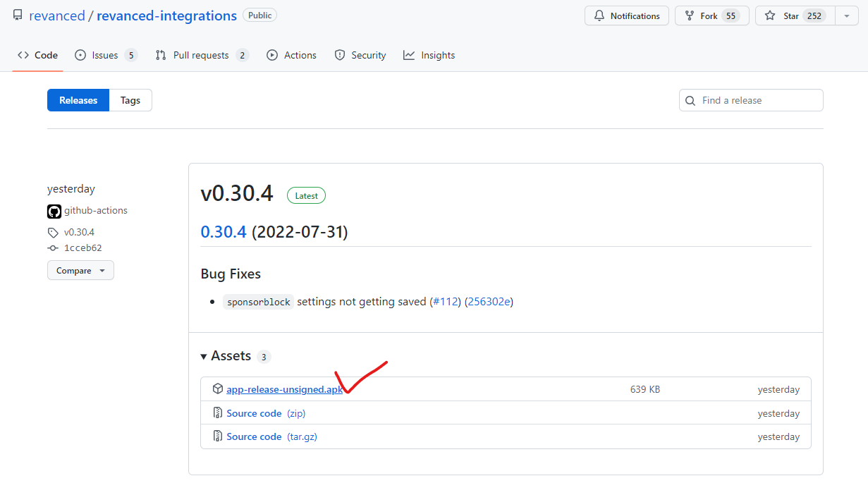The height and width of the screenshot is (483, 868).
Task: Open the revanced-integrations repository link
Action: (166, 16)
